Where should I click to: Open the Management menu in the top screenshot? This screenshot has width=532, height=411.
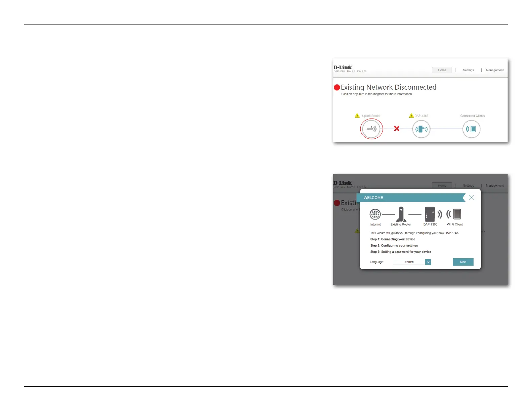(495, 70)
